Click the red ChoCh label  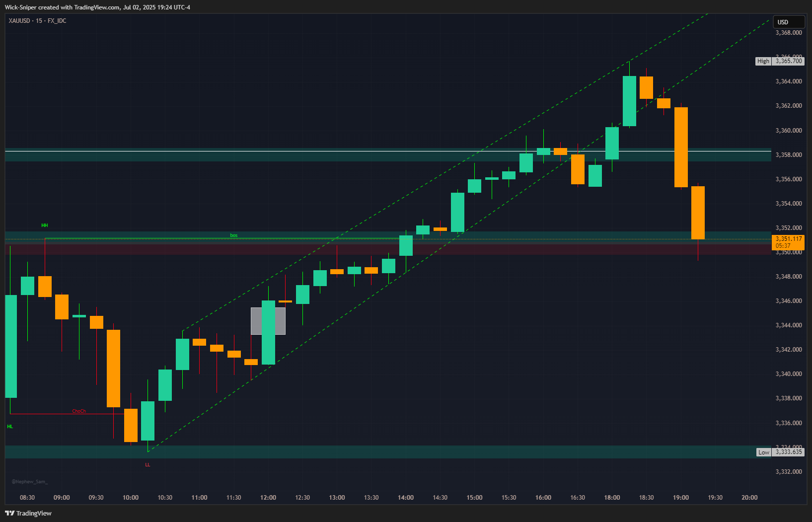click(79, 411)
